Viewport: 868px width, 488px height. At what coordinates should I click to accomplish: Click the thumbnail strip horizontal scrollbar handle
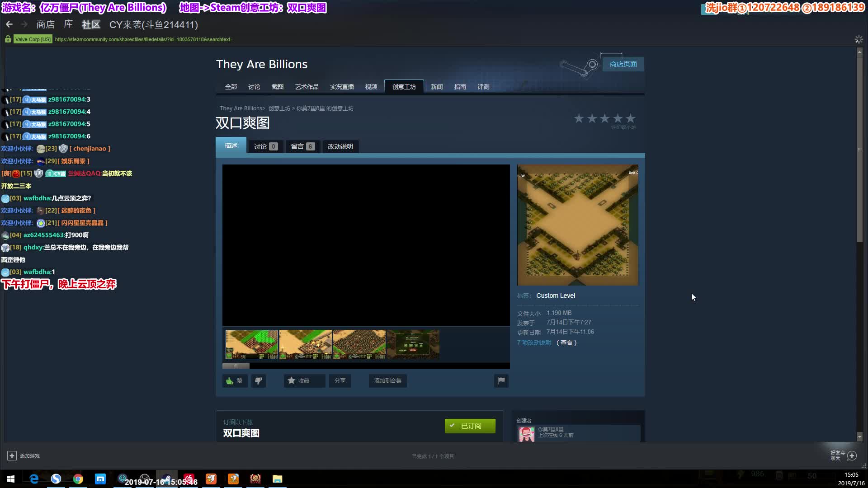[x=236, y=366]
